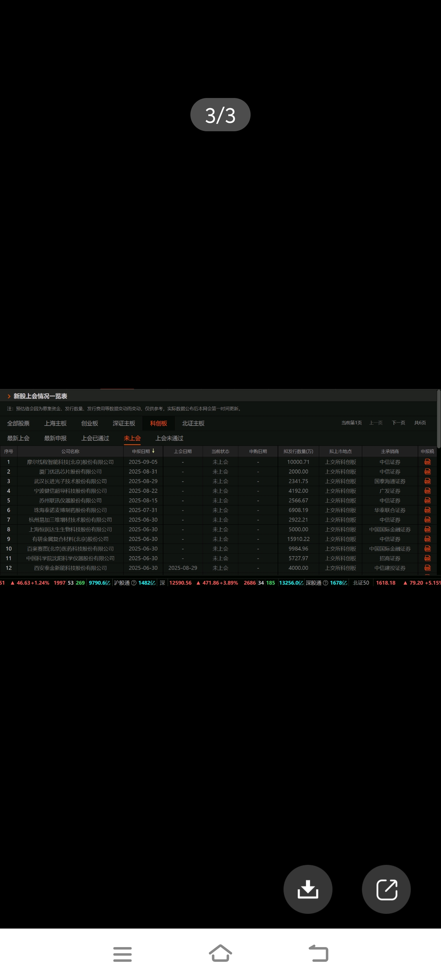Click underwriter 中信建投证券
The image size is (441, 980).
click(390, 568)
